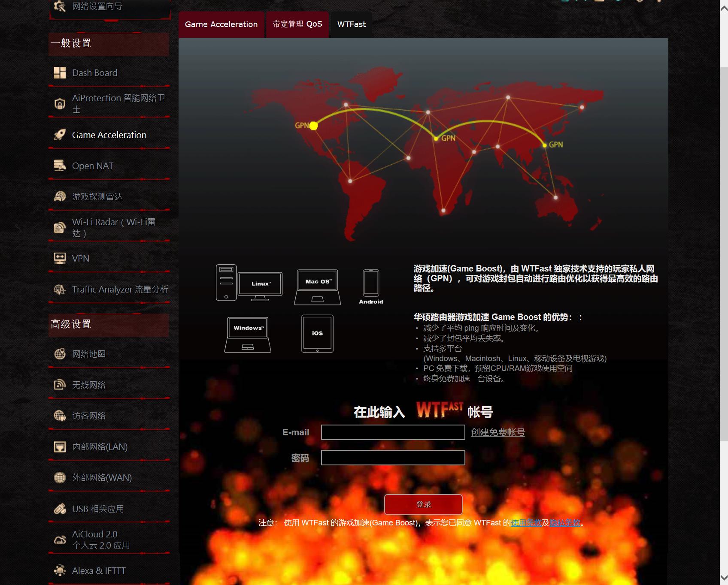The width and height of the screenshot is (728, 585).
Task: Click the 高级设置 section header
Action: click(x=109, y=324)
